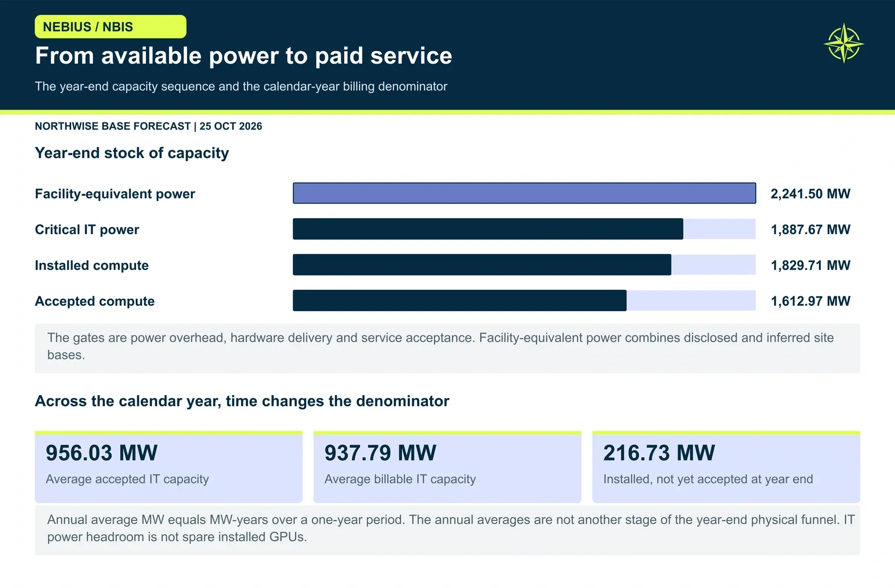Image resolution: width=895 pixels, height=588 pixels.
Task: Click the note about power overhead gates
Action: click(x=447, y=348)
